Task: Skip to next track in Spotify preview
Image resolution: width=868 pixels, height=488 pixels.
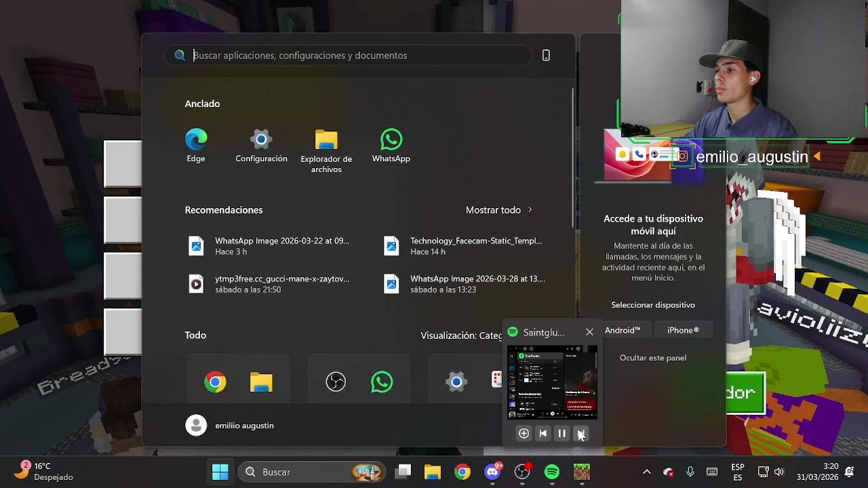Action: click(x=581, y=434)
